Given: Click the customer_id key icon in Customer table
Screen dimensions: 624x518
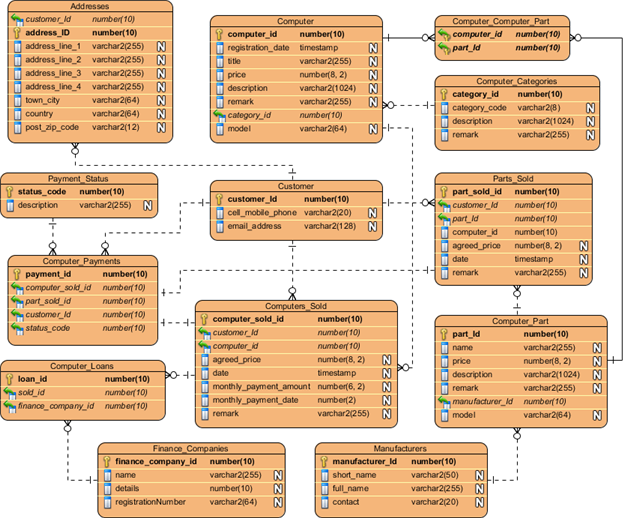Looking at the screenshot, I should coord(219,199).
